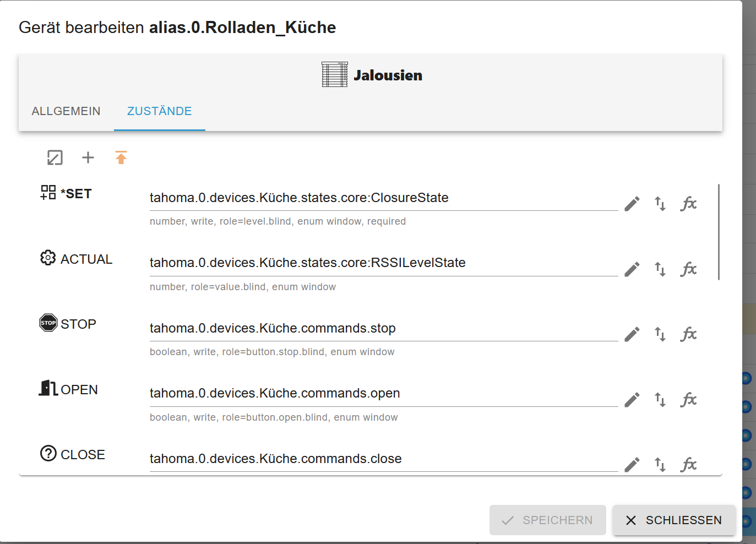The width and height of the screenshot is (756, 544).
Task: Click the edit states icon in toolbar
Action: coord(55,158)
